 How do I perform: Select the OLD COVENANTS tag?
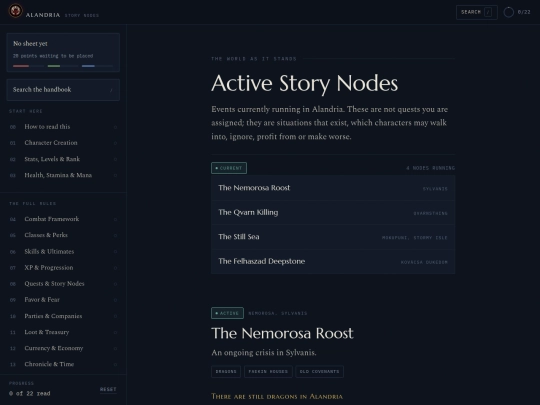pos(320,372)
